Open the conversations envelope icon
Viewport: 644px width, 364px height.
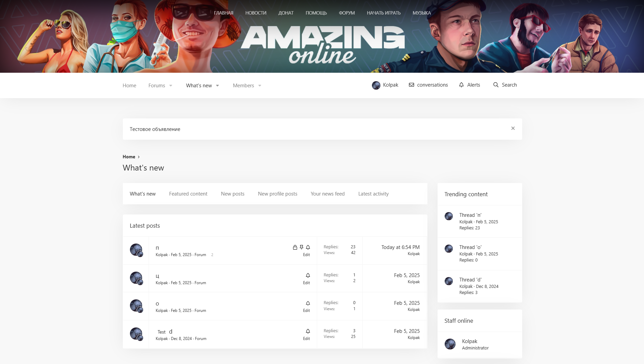click(412, 85)
